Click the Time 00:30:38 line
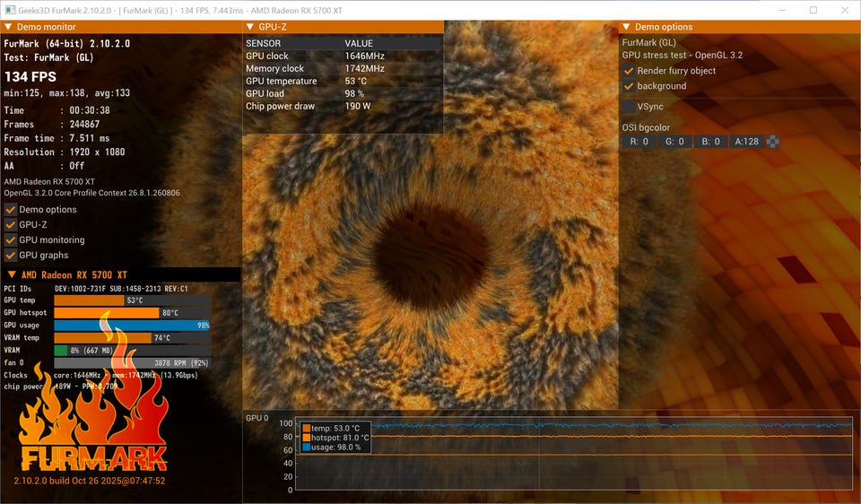 coord(57,110)
